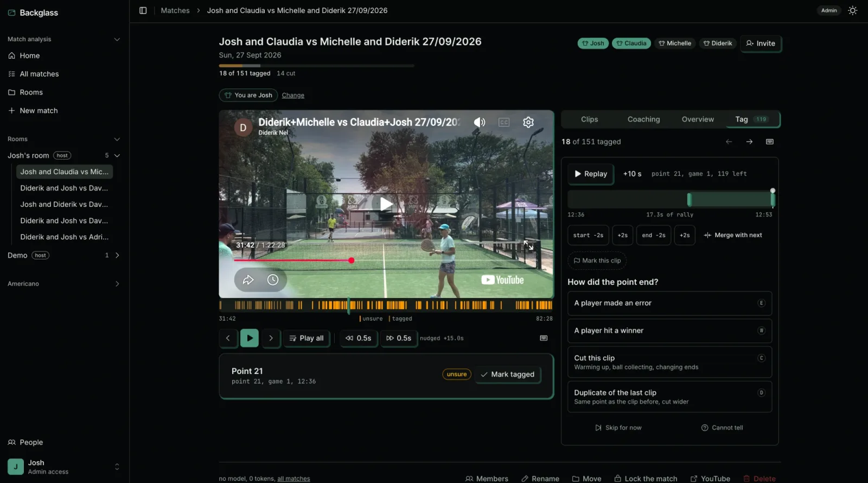Toggle Michelle player chip
868x483 pixels.
coord(675,43)
